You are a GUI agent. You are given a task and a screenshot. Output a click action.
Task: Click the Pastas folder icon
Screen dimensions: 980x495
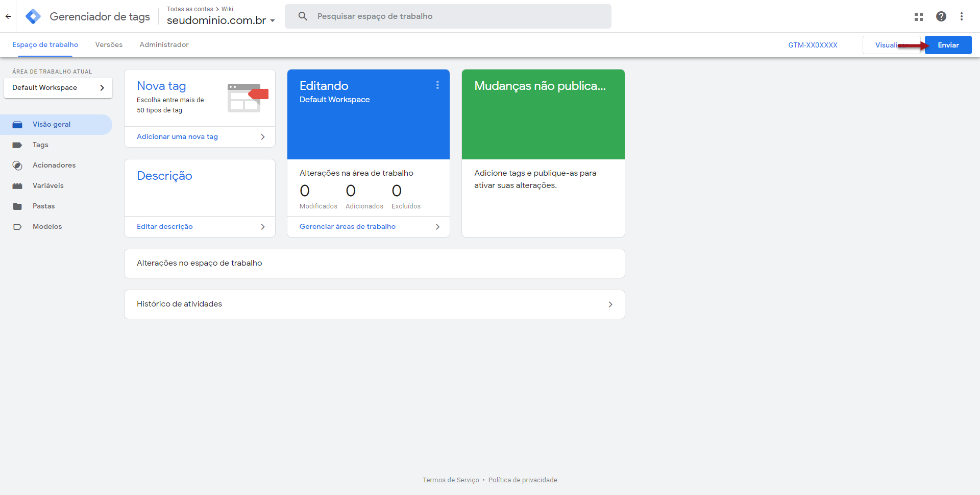click(17, 206)
